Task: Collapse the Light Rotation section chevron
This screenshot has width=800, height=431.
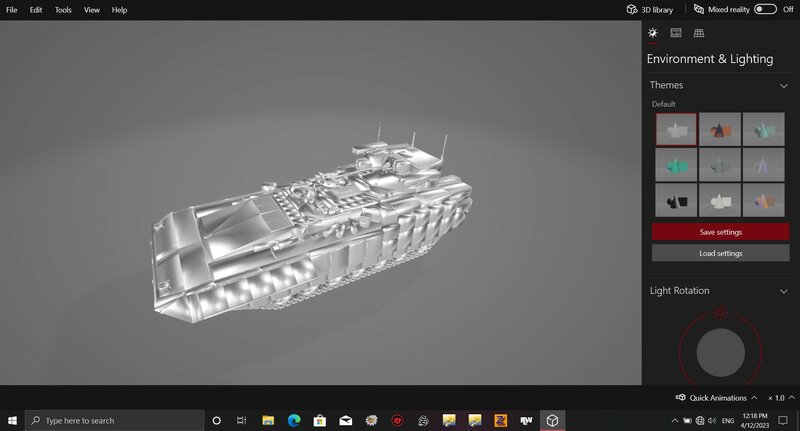Action: (x=784, y=291)
